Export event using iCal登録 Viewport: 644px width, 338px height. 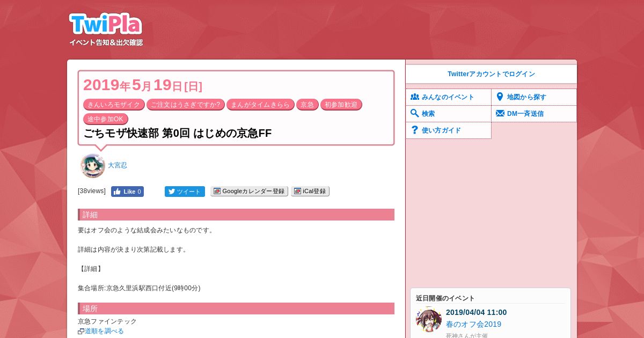(310, 191)
